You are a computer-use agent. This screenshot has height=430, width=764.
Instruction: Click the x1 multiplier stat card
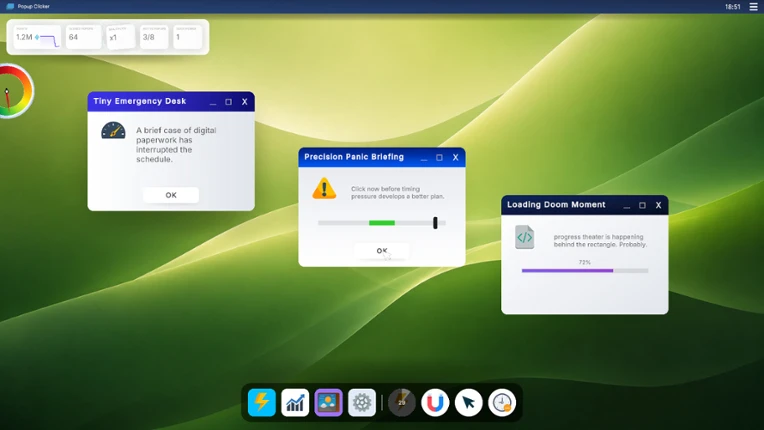[x=120, y=37]
